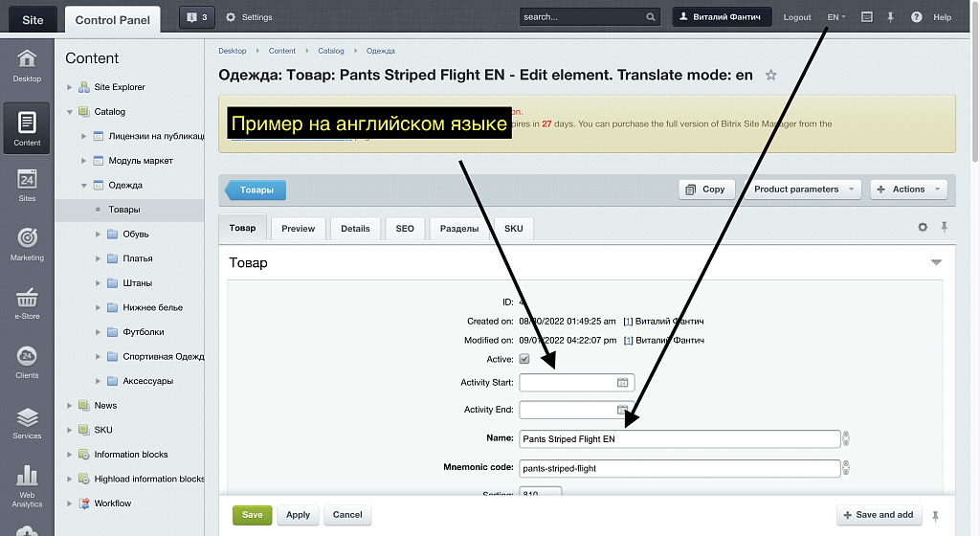Open Desktop section in sidebar
The width and height of the screenshot is (980, 536).
click(27, 66)
